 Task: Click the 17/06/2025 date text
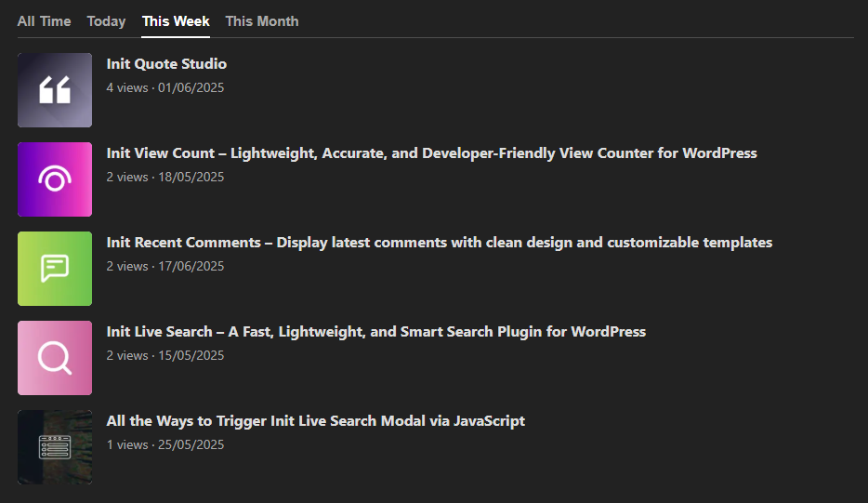[191, 267]
